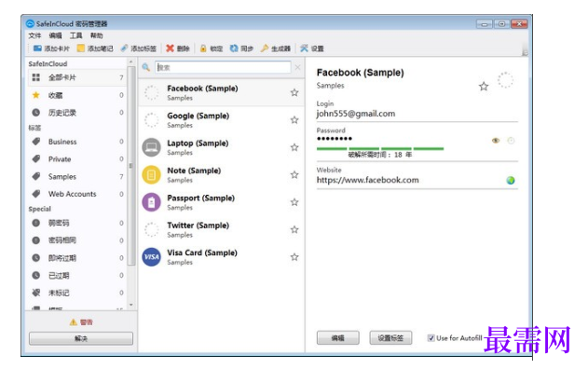Open the password Generator (生成器) tool
The width and height of the screenshot is (588, 369).
point(276,48)
